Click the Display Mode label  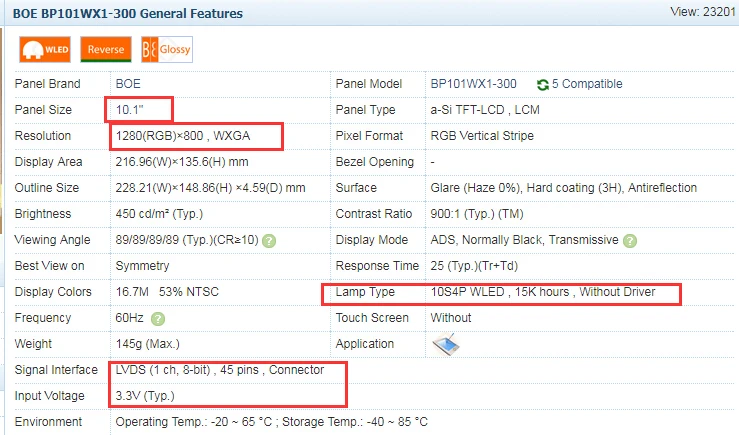click(372, 240)
